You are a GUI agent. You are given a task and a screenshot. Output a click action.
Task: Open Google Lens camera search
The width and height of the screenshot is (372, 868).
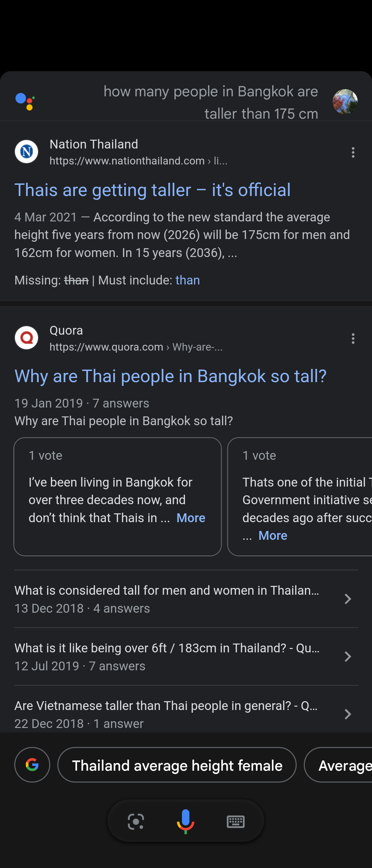click(x=136, y=822)
